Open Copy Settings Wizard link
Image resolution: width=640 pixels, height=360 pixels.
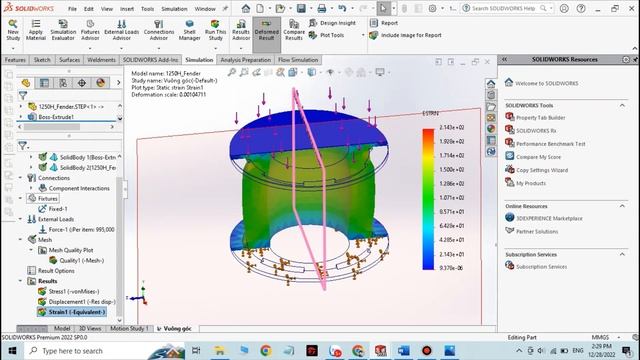tap(537, 170)
